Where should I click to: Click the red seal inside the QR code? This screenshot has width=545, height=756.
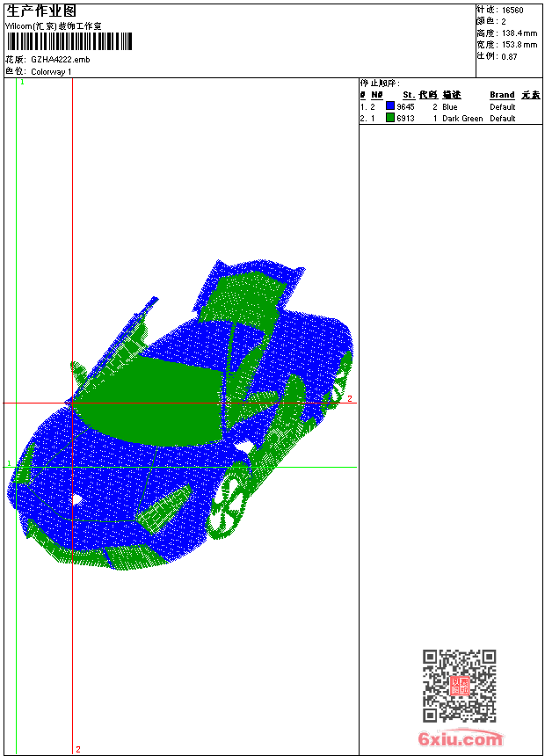[460, 686]
